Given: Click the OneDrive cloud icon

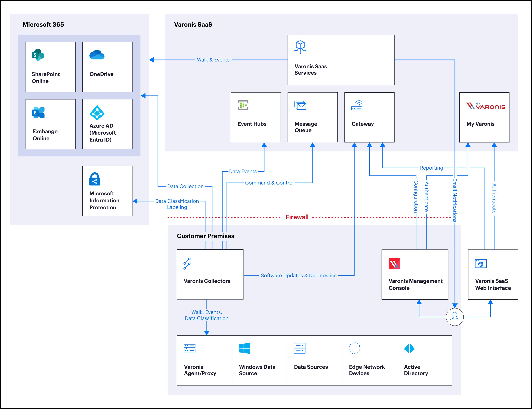Looking at the screenshot, I should tap(97, 55).
